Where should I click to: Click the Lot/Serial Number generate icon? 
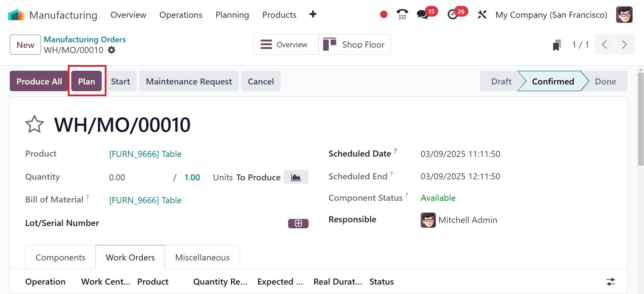(x=298, y=223)
